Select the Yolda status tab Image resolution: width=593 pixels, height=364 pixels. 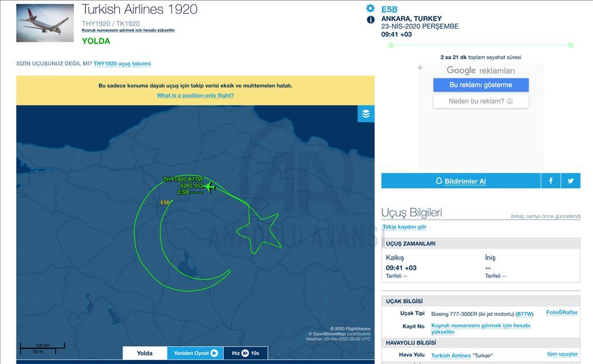pyautogui.click(x=145, y=353)
